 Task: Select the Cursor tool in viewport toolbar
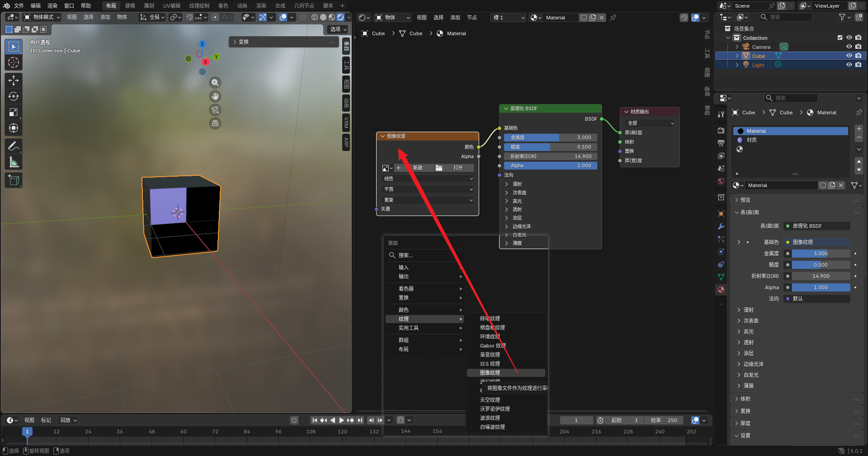click(x=14, y=62)
